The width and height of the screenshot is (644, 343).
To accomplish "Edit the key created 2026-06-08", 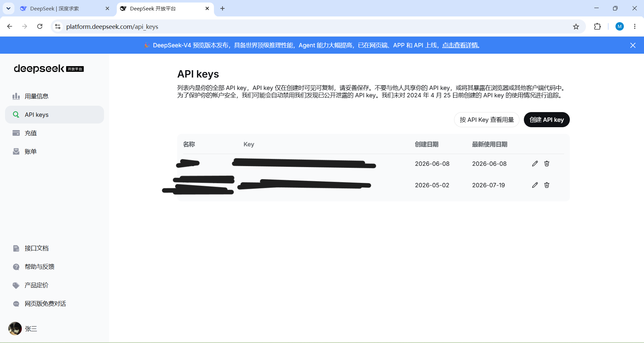I will coord(535,164).
